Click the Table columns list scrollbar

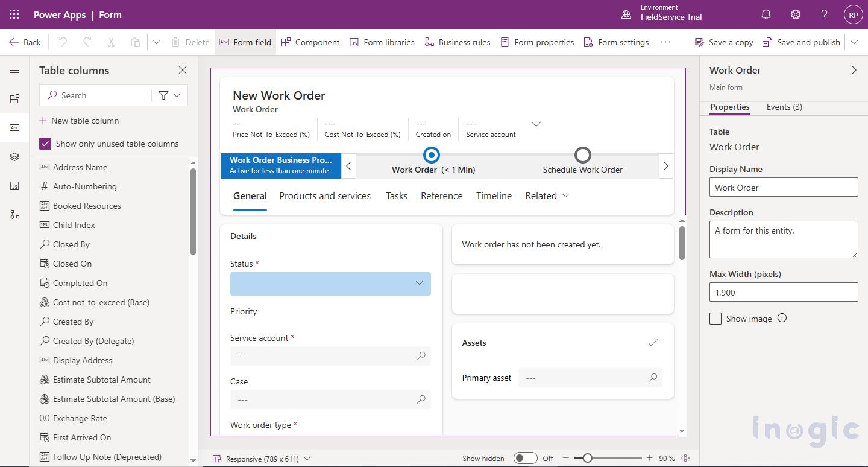[193, 211]
